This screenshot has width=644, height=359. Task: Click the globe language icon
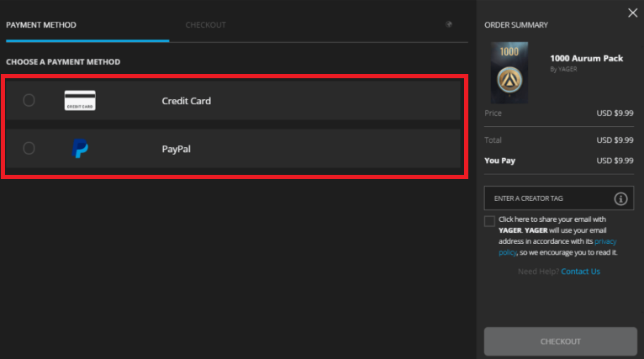click(x=449, y=24)
